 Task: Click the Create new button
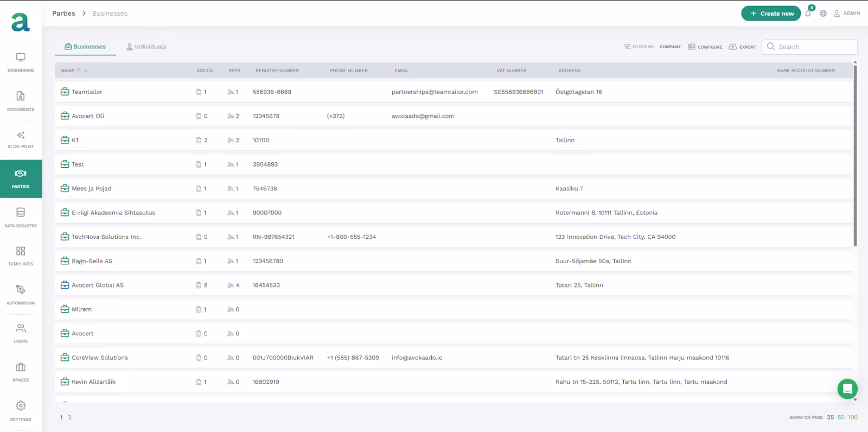tap(771, 14)
